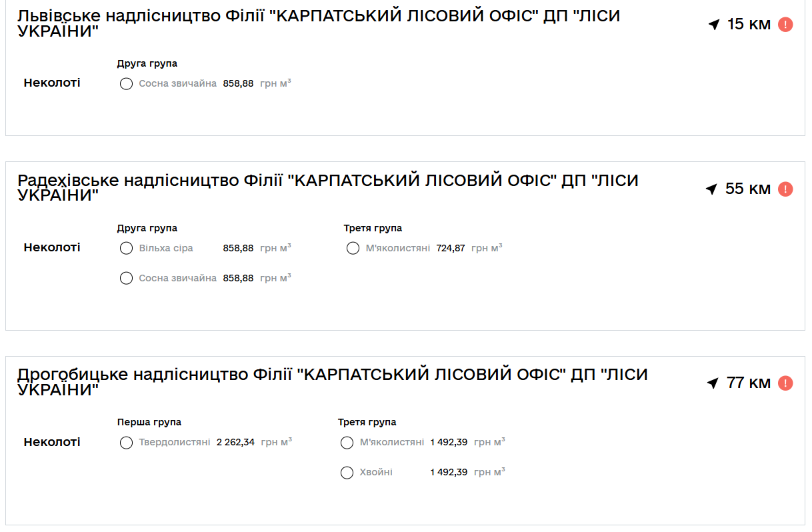The height and width of the screenshot is (532, 812).
Task: Choose the М'яколистяні option priced 724,87
Action: pyautogui.click(x=353, y=249)
